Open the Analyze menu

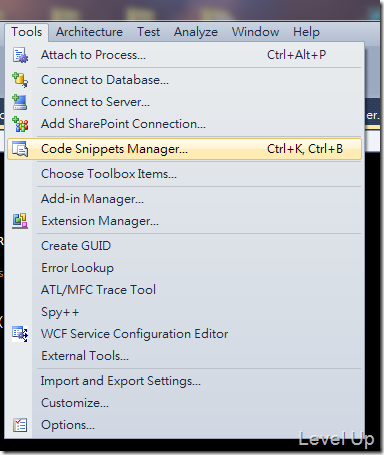coord(196,32)
